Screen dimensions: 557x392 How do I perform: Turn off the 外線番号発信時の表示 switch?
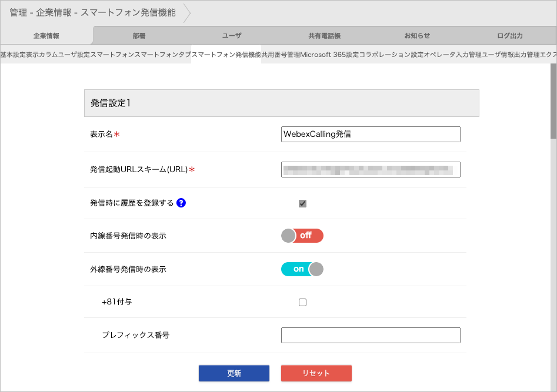pos(302,269)
